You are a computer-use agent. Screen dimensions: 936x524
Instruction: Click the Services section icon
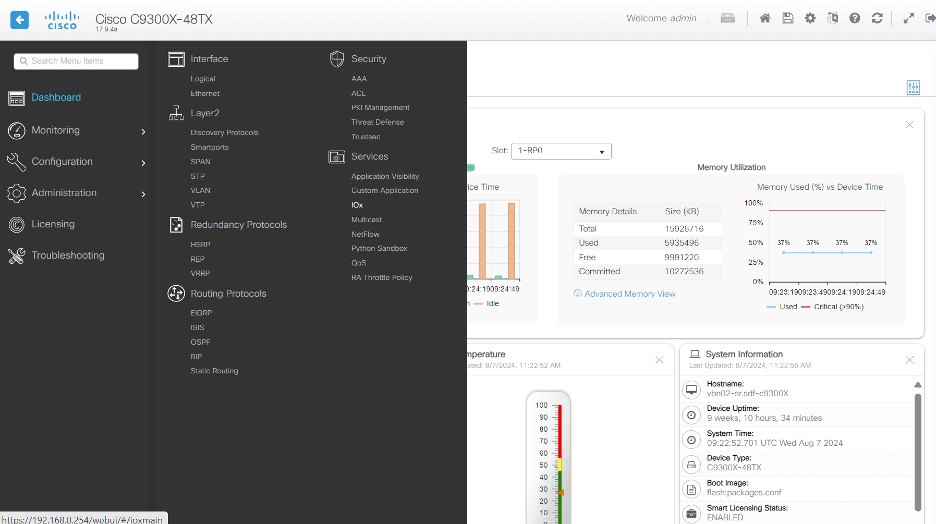point(337,156)
